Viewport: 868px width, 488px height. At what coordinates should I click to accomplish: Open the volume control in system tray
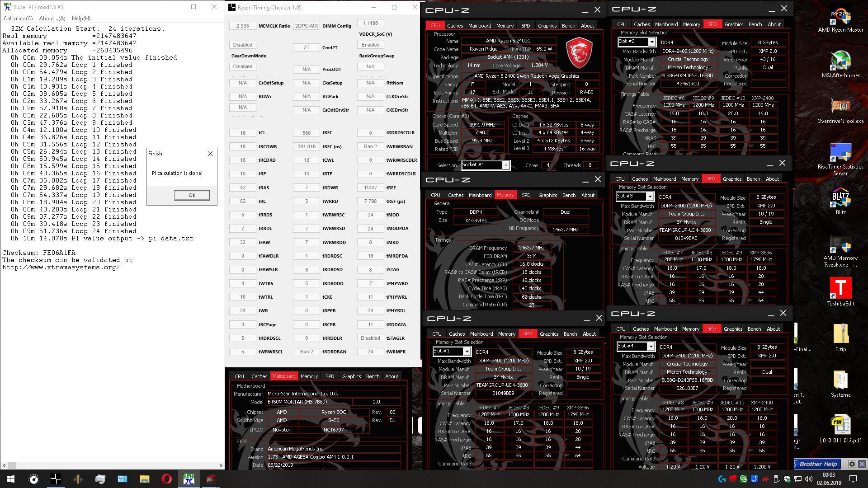[808, 479]
